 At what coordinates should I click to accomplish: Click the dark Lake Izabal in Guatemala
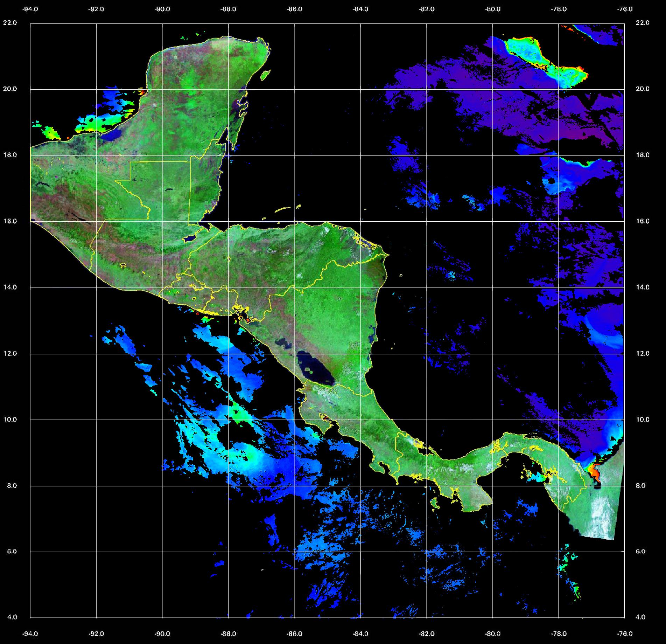[x=190, y=238]
